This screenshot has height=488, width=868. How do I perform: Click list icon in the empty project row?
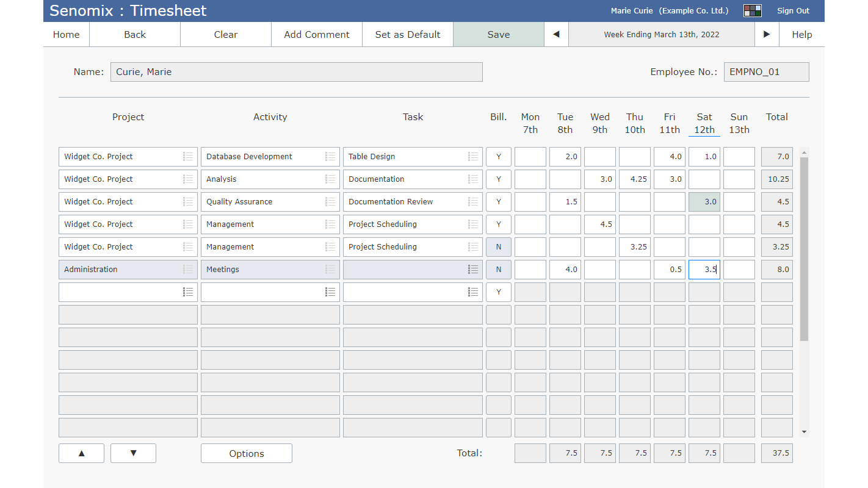[188, 292]
